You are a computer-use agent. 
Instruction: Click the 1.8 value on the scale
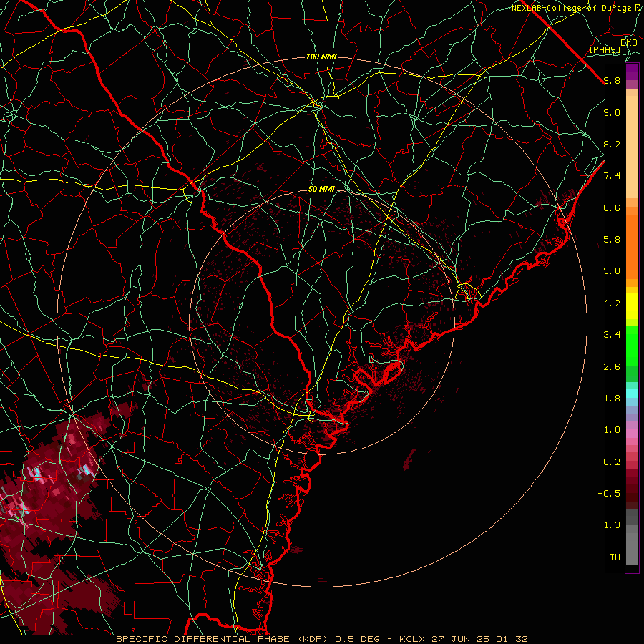(612, 399)
